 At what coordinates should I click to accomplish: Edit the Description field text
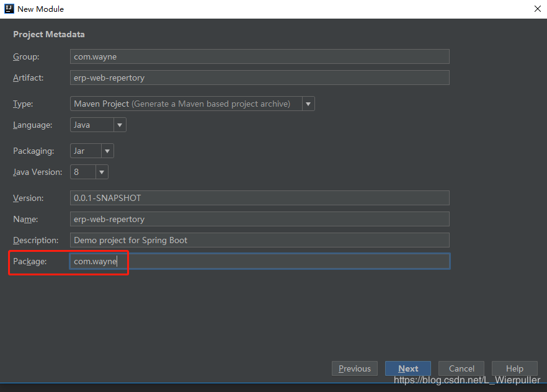[259, 240]
